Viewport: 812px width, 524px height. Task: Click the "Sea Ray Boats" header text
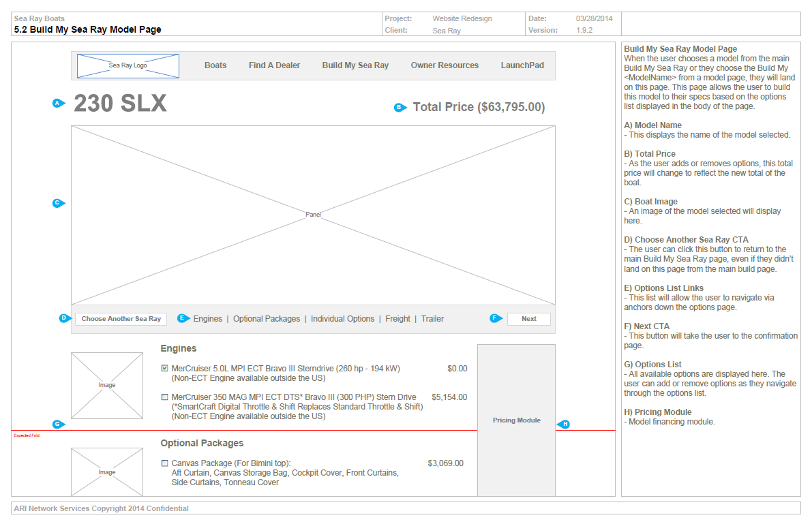(x=40, y=18)
